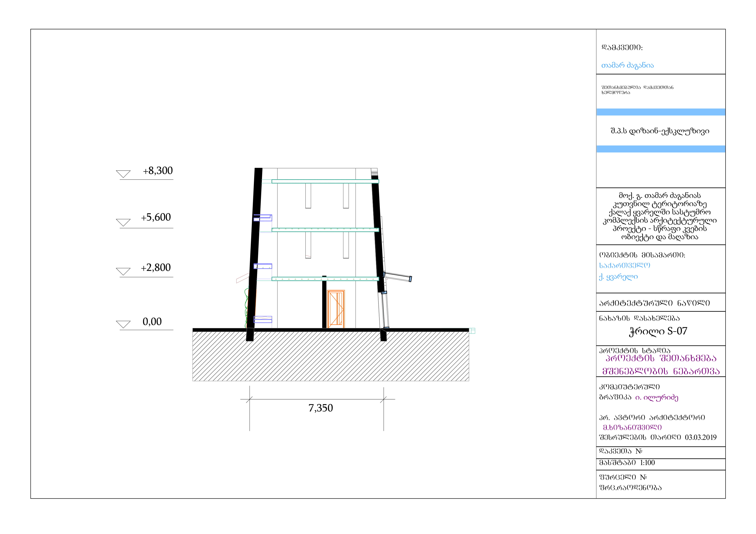
Task: Select the top roof slab in section
Action: tap(325, 181)
